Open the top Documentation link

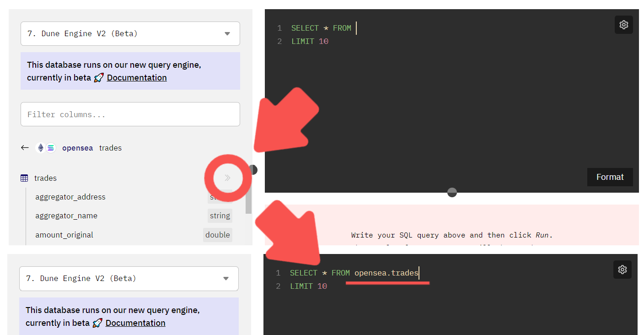click(136, 77)
